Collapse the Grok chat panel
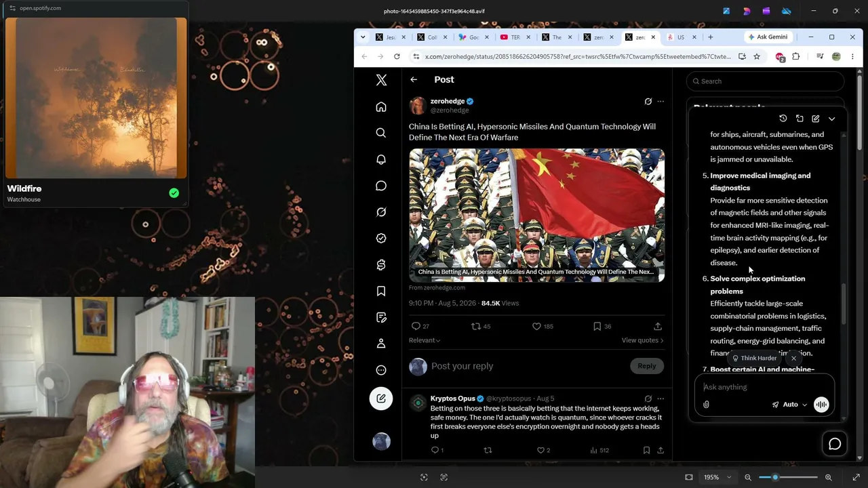Image resolution: width=868 pixels, height=488 pixels. [831, 119]
